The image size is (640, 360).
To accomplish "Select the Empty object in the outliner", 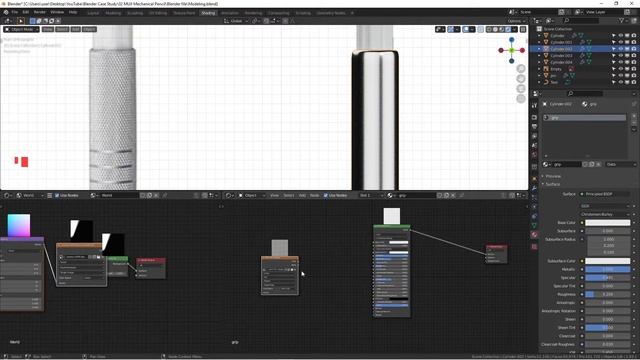I will 556,69.
